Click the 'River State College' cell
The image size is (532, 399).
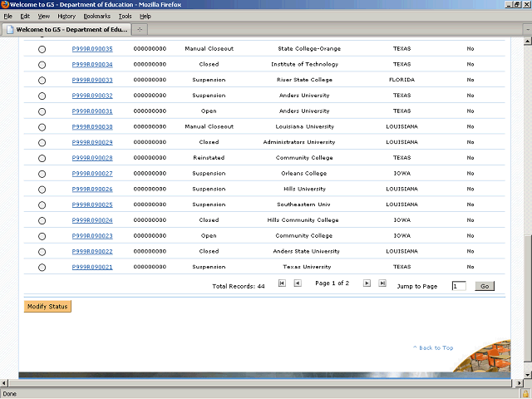coord(304,80)
